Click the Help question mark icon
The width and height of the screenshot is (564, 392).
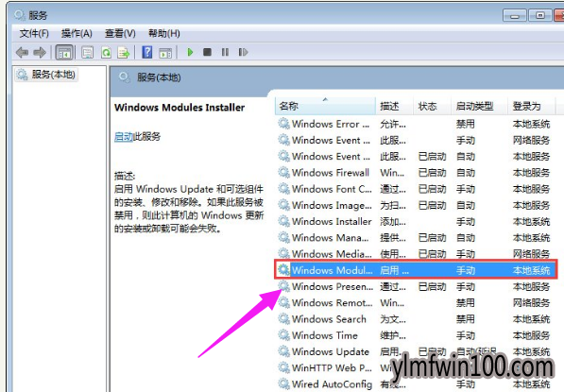click(146, 52)
